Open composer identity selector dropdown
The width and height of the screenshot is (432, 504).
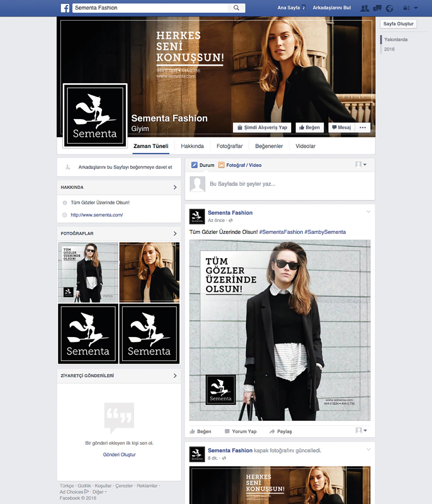(x=361, y=165)
